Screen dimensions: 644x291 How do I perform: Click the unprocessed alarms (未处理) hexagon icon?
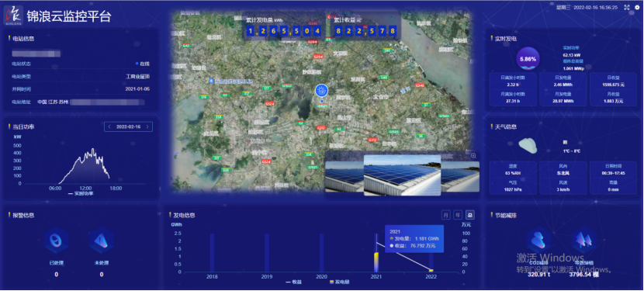tap(102, 240)
